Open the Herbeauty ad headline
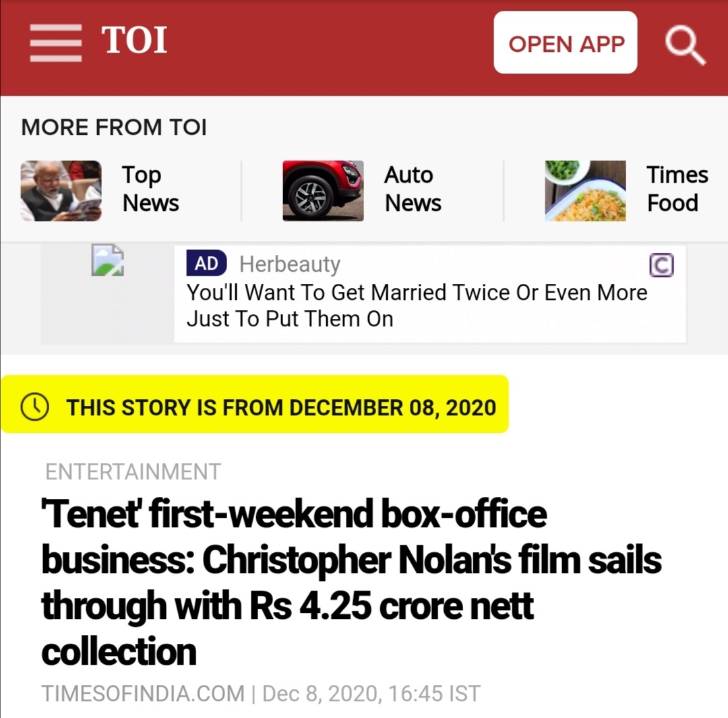This screenshot has width=728, height=718. (x=417, y=305)
